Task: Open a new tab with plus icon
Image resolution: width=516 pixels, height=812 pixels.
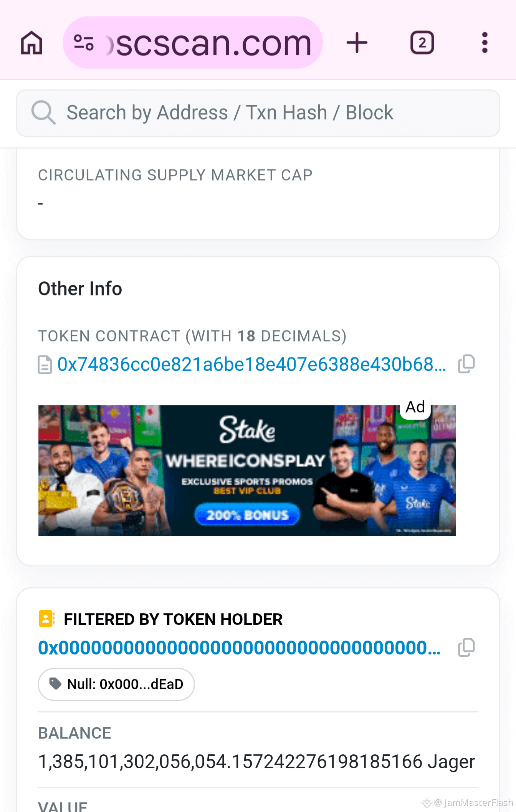Action: 357,43
